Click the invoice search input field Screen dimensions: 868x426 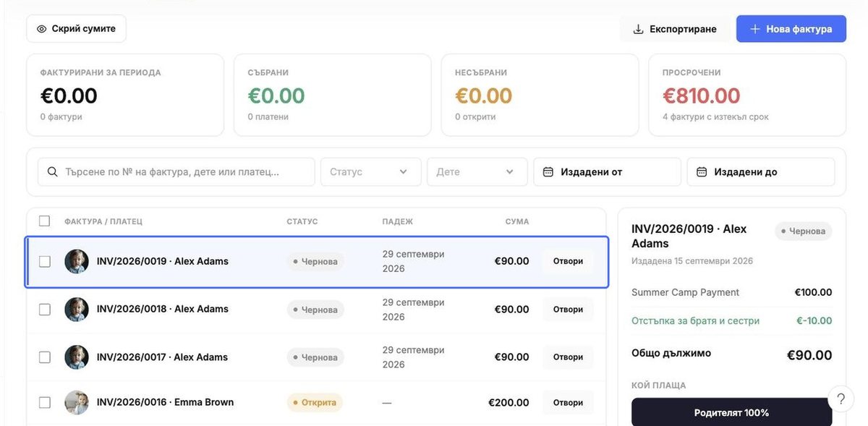(176, 172)
